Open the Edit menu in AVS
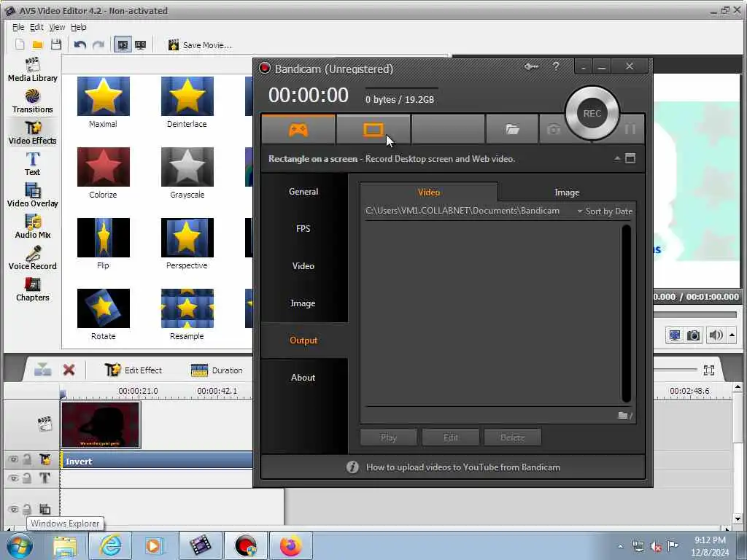 tap(36, 27)
